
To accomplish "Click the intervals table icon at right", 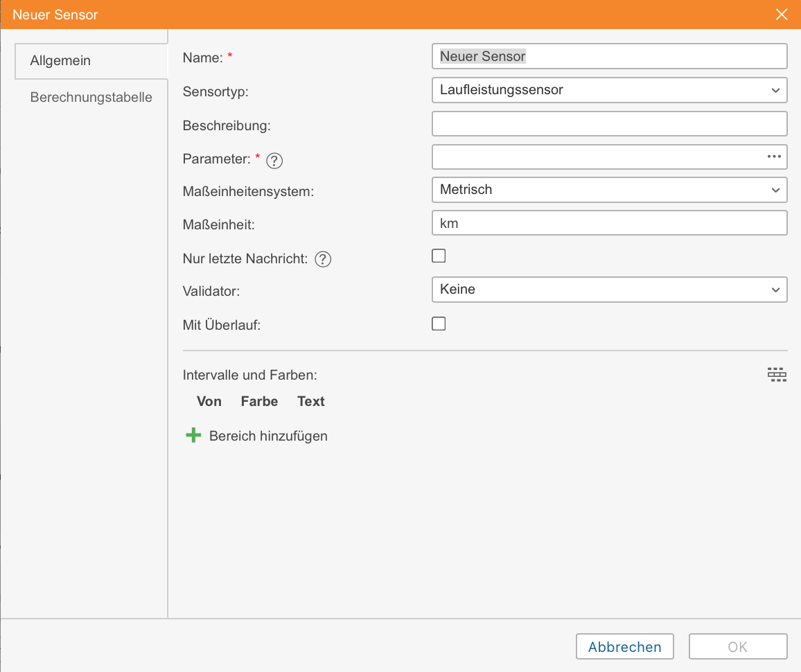I will 777,375.
